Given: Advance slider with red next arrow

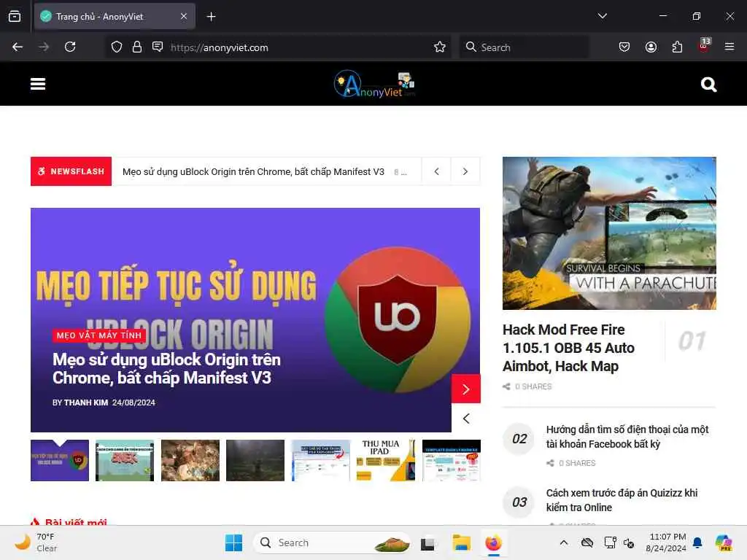Looking at the screenshot, I should click(x=466, y=389).
